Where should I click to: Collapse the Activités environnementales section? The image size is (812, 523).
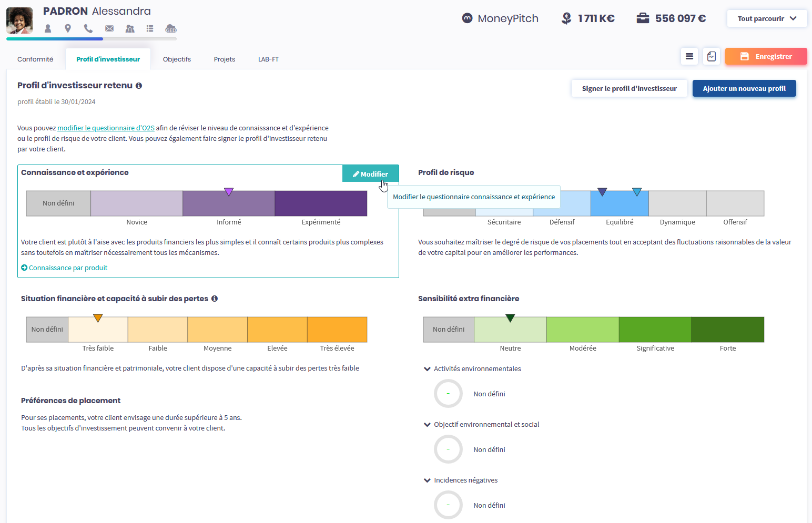pos(427,369)
